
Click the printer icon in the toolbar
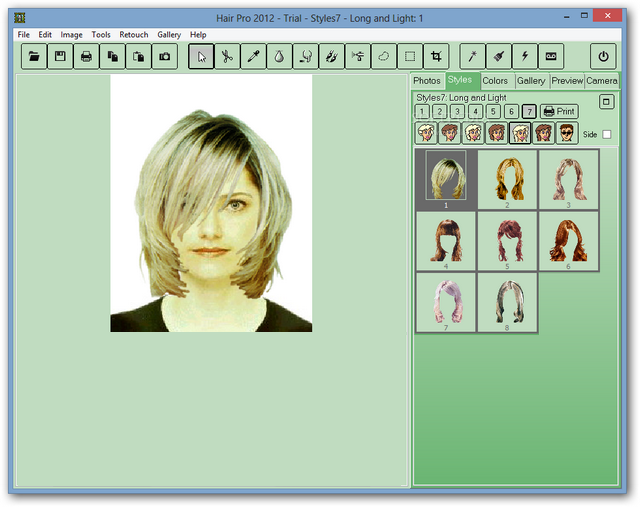pyautogui.click(x=86, y=56)
